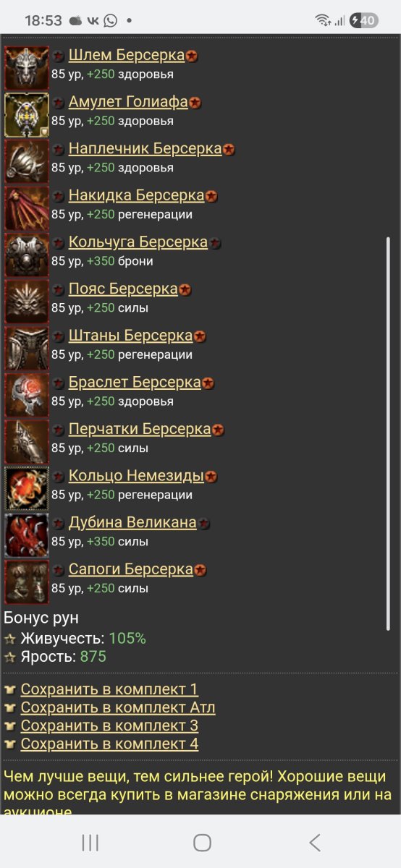Open the Перчатки Берсерка link
Viewport: 401px width, 868px height.
point(140,429)
